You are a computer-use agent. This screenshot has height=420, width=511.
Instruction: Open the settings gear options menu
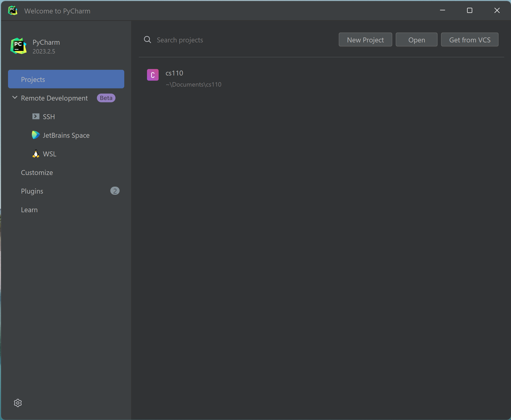tap(18, 403)
